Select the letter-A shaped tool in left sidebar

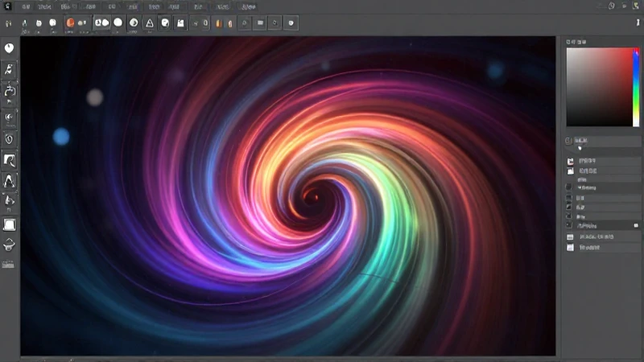9,181
